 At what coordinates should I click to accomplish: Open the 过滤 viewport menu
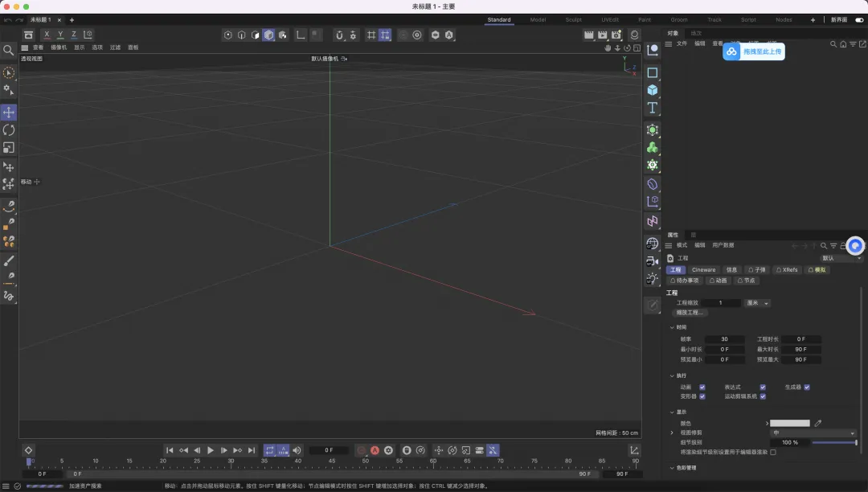tap(115, 47)
